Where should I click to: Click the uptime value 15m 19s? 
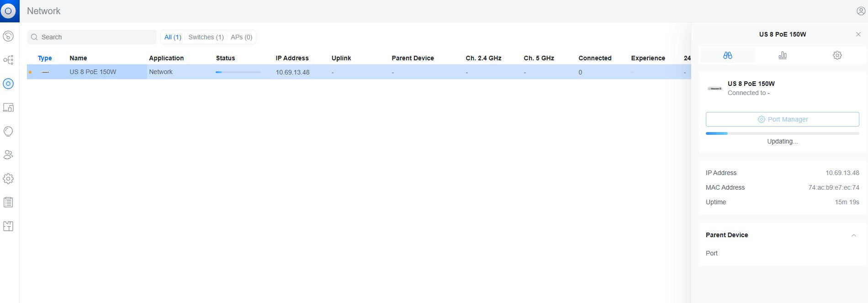847,202
